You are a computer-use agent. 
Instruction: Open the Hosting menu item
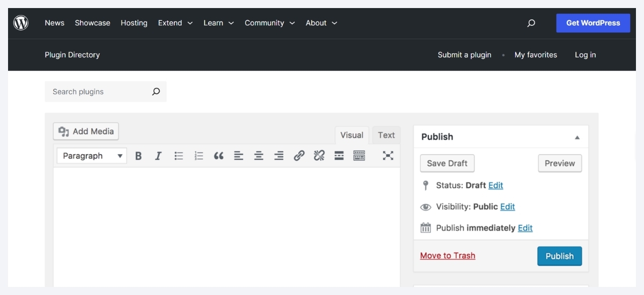point(134,23)
